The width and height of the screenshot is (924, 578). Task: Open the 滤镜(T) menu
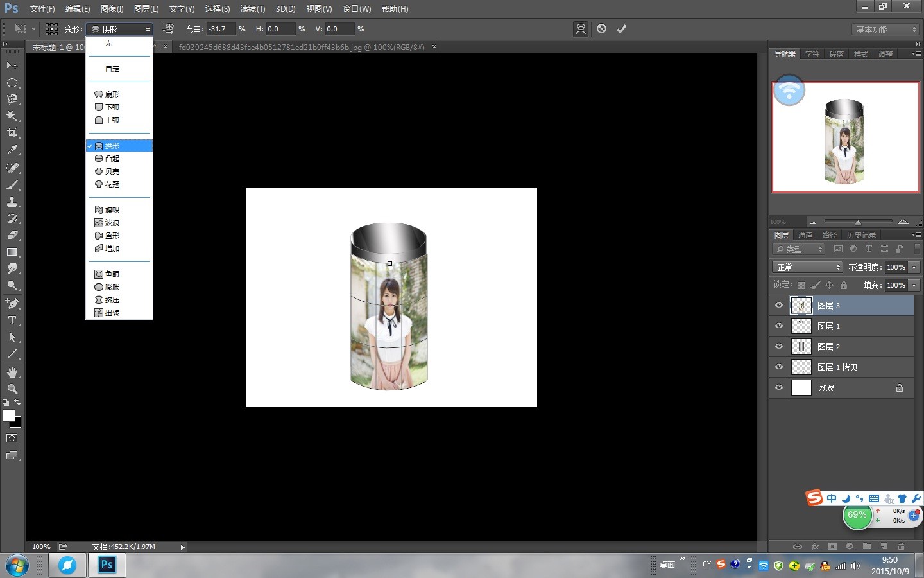252,9
